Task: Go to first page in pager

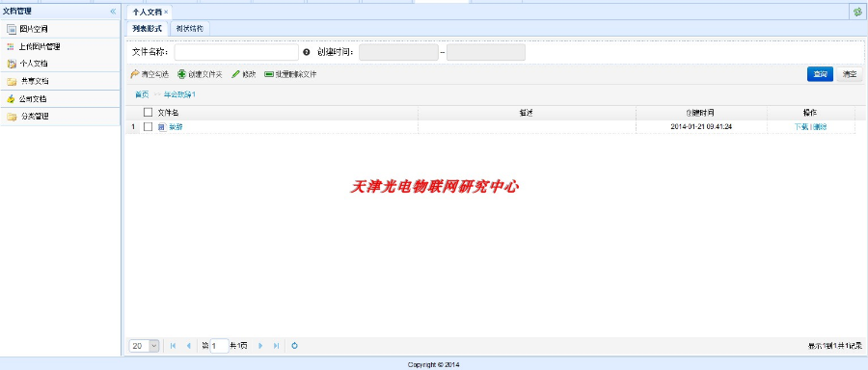Action: [174, 346]
